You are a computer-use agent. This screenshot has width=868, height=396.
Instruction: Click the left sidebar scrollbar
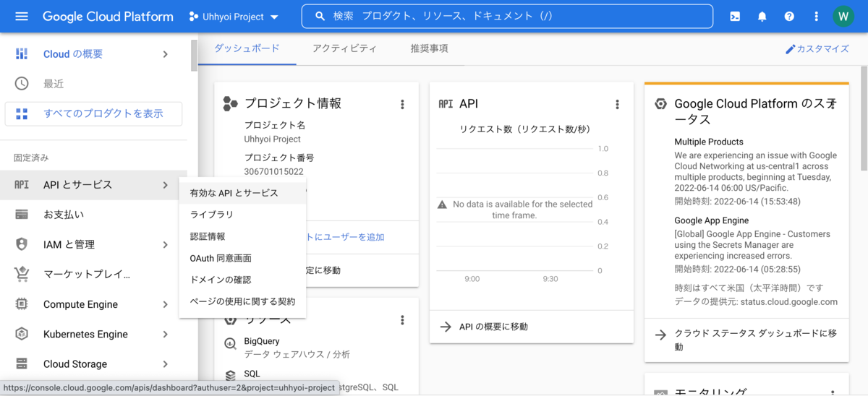point(194,56)
